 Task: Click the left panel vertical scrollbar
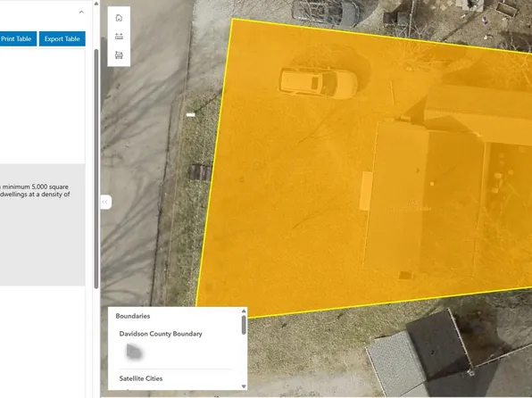point(96,169)
